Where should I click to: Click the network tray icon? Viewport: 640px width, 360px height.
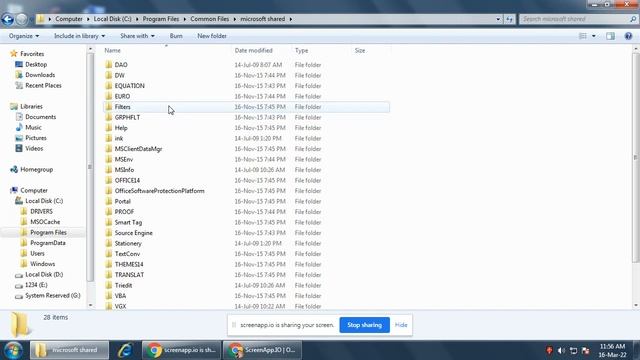click(x=573, y=351)
